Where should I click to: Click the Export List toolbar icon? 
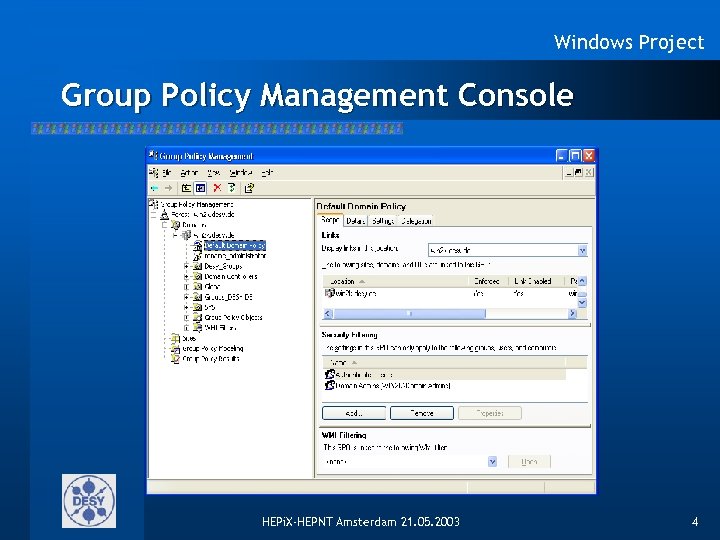pos(249,188)
